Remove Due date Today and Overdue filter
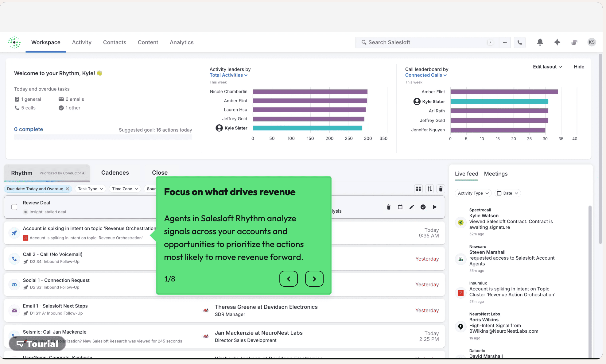The height and width of the screenshot is (364, 606). pyautogui.click(x=67, y=189)
